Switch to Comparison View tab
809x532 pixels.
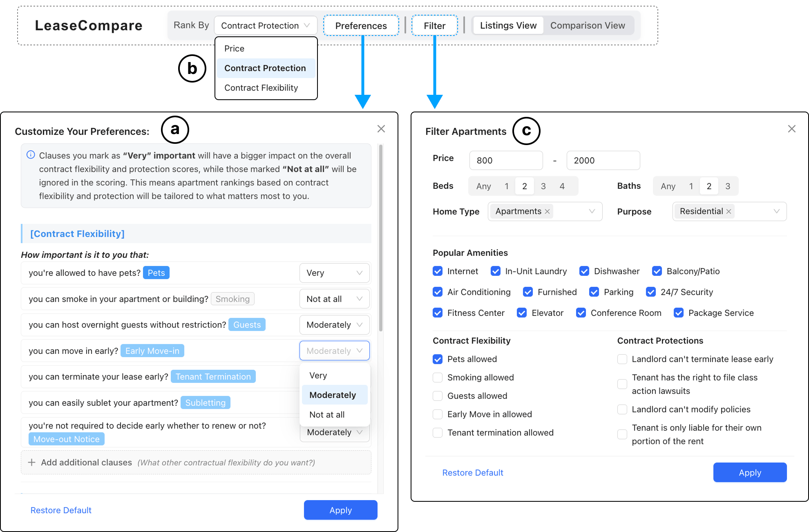coord(587,26)
